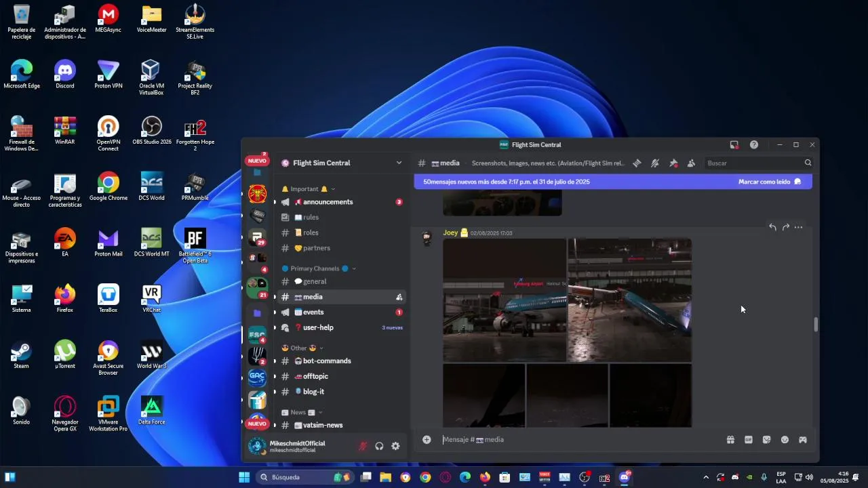Screen dimensions: 868x488
Task: Toggle deafen headphones in user panel
Action: coord(379,446)
